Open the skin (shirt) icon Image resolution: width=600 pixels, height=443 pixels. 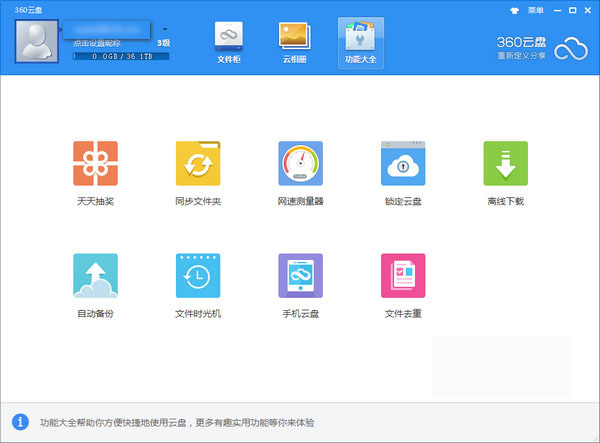[x=515, y=11]
